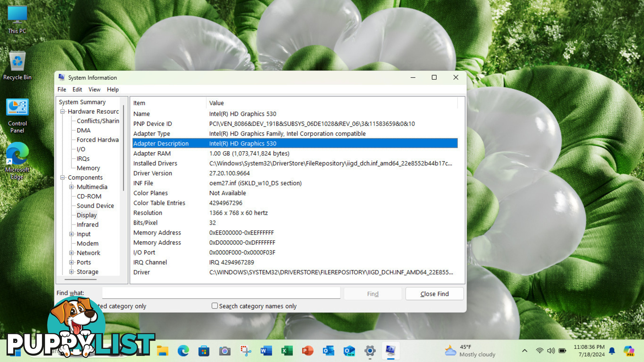The image size is (644, 362).
Task: Open clock and date display
Action: (589, 350)
